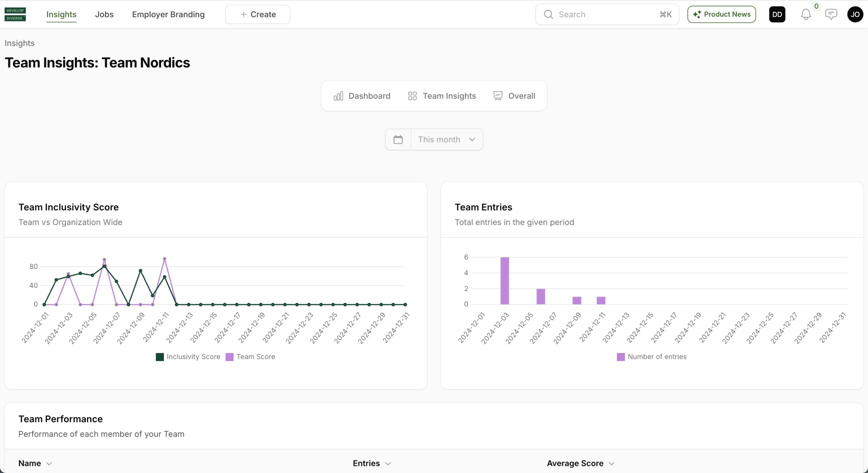
Task: Open the chat messages icon
Action: [x=831, y=14]
